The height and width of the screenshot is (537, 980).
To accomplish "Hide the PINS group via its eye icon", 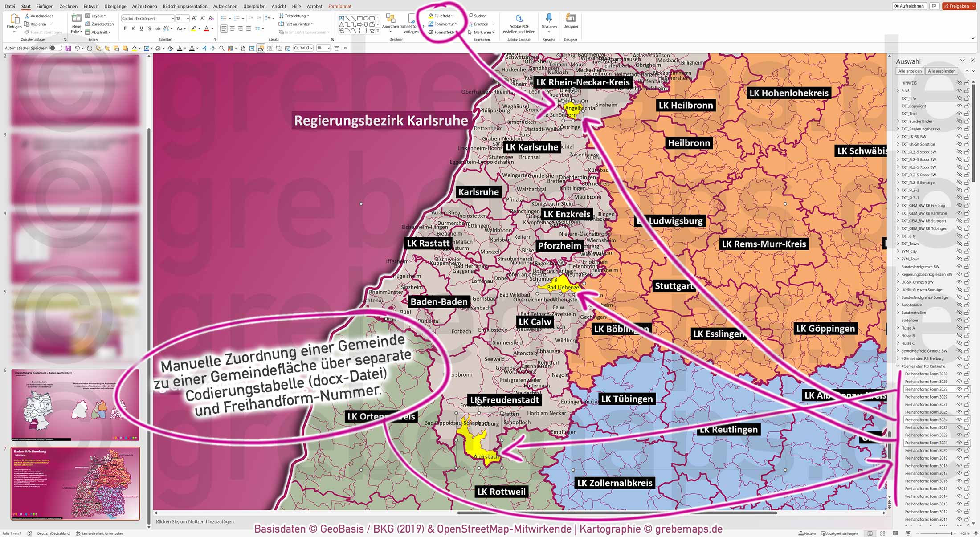I will (x=959, y=90).
